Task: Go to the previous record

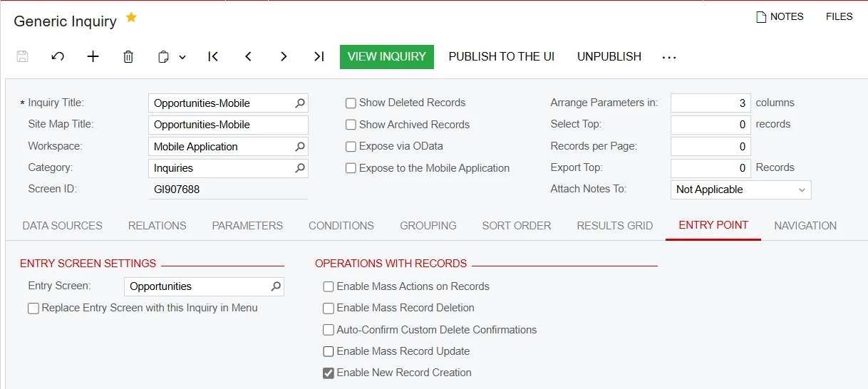Action: 248,57
